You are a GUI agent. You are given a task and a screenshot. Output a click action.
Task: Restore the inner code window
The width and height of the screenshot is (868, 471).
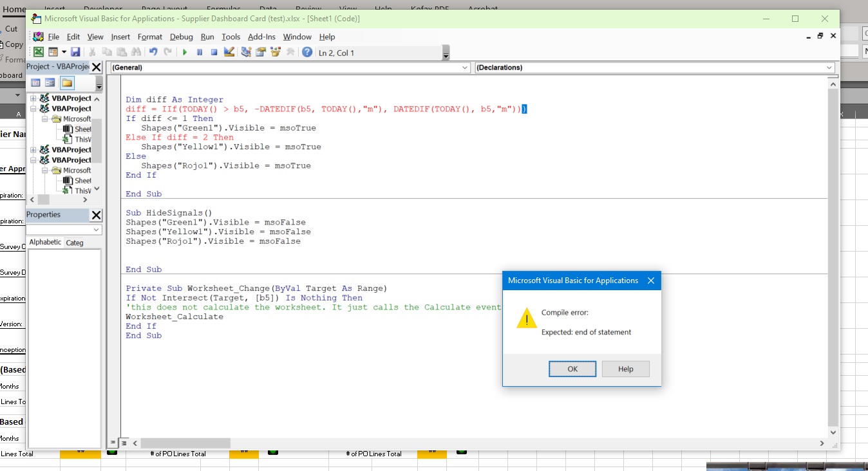coord(820,37)
